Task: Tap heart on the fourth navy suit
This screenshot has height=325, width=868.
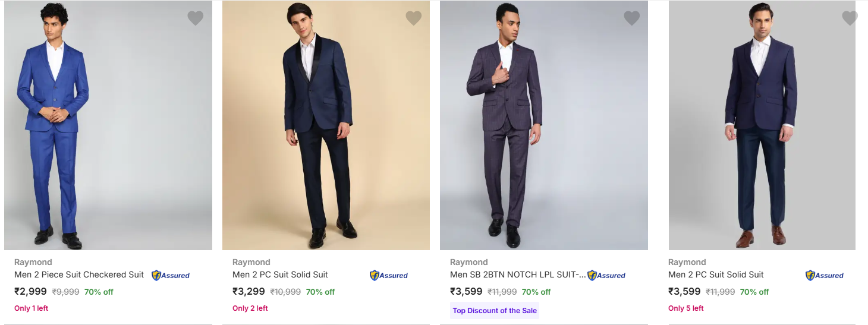Action: click(x=850, y=18)
